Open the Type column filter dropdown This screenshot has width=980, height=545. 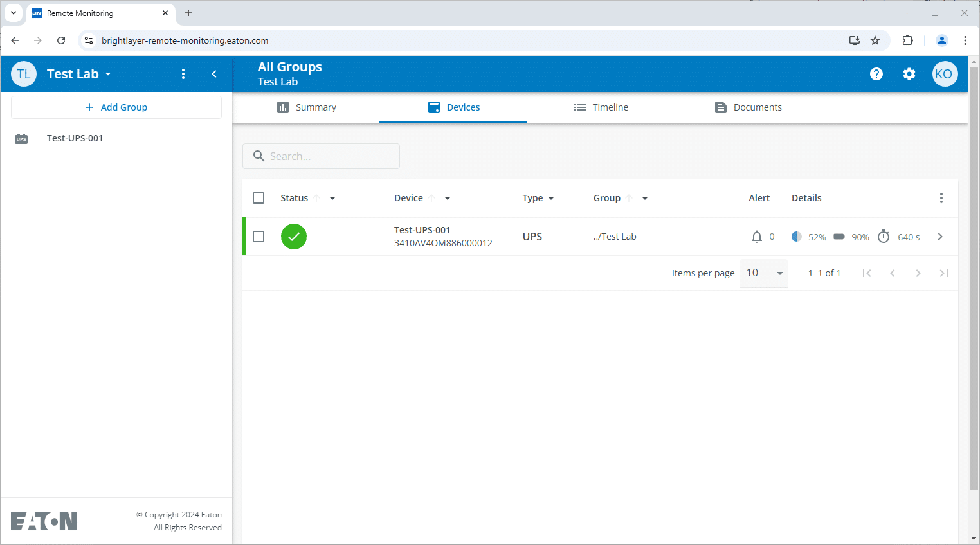pyautogui.click(x=551, y=198)
